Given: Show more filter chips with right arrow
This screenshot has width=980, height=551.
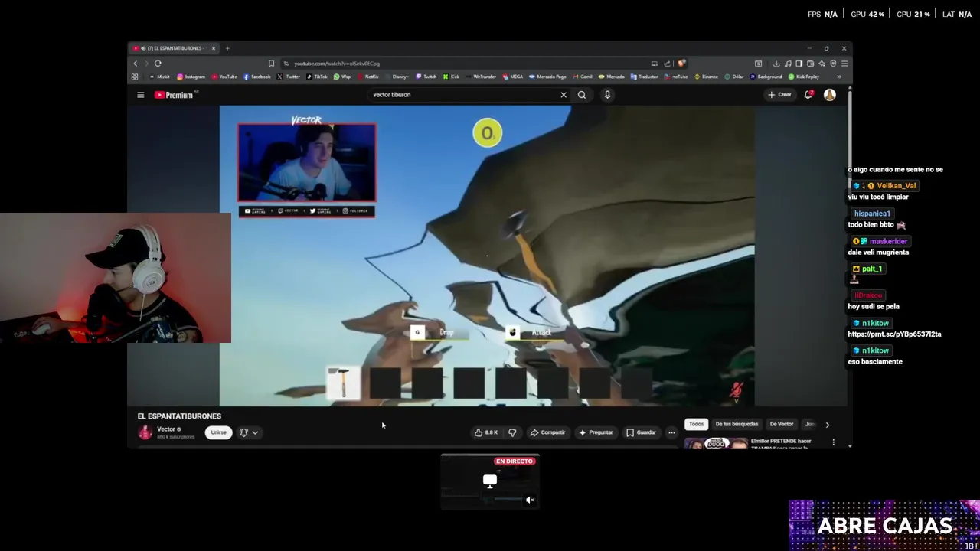Looking at the screenshot, I should [827, 424].
